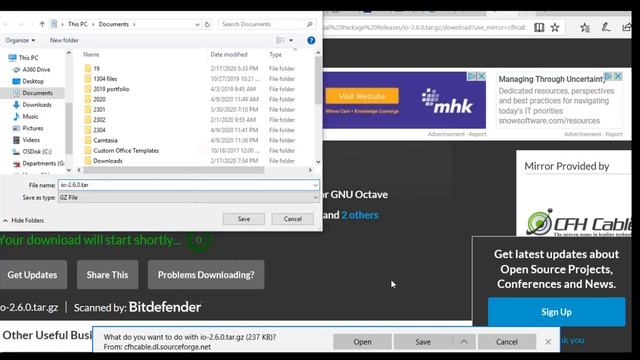Click the Problems Downloading? button
The height and width of the screenshot is (360, 640).
tap(206, 275)
